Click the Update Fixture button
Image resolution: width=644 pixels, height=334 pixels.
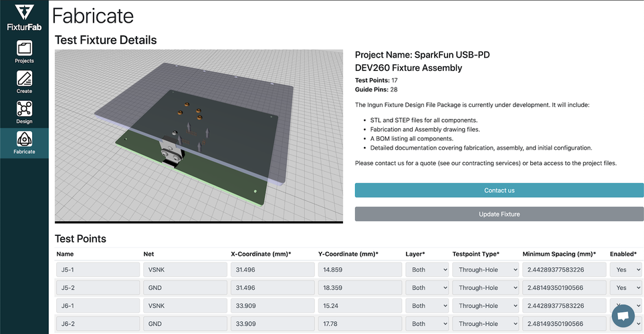coord(499,214)
